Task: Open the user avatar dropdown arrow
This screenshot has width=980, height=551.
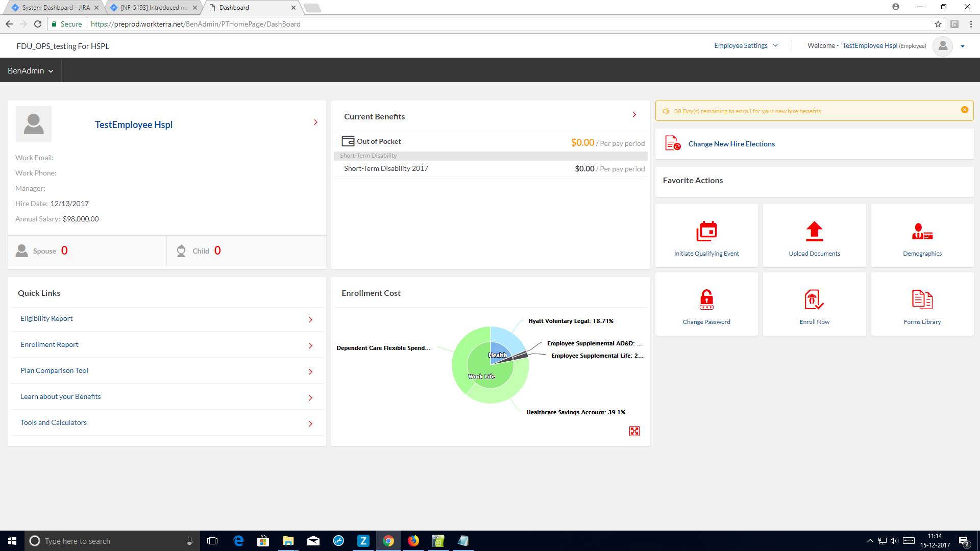Action: [963, 46]
